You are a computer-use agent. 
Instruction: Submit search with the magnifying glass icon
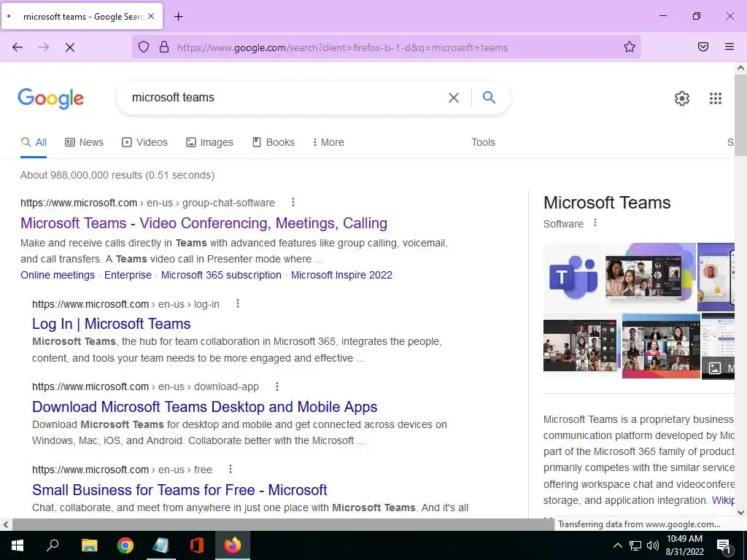click(489, 97)
